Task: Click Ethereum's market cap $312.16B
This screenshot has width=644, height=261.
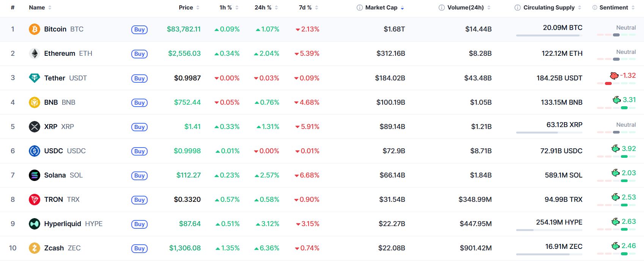Action: pyautogui.click(x=391, y=53)
